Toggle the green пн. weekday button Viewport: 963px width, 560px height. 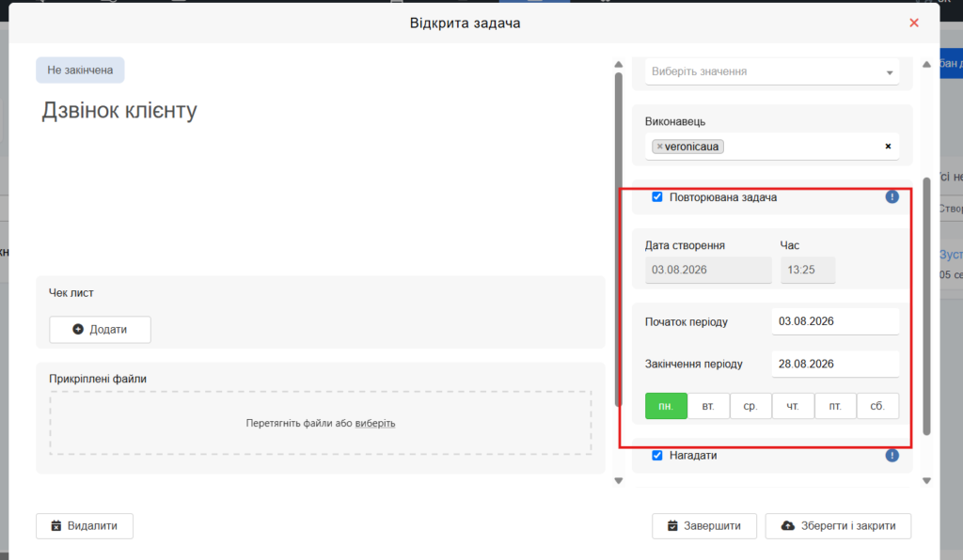(x=666, y=406)
